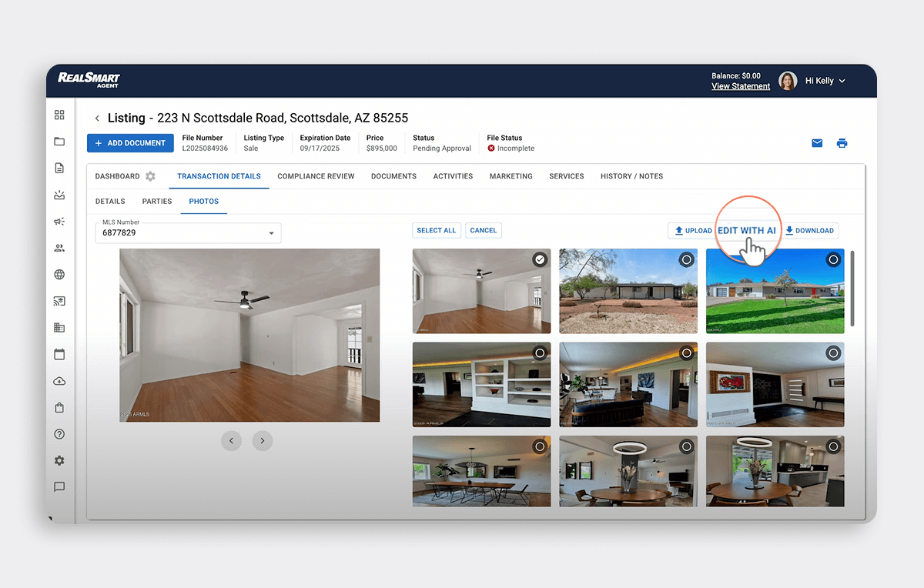Click the photo gallery vertical scrollbar
This screenshot has height=588, width=924.
[852, 289]
